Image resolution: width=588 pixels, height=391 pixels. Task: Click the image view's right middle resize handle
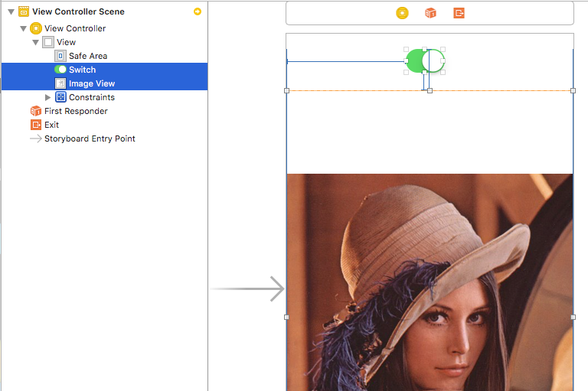tap(573, 317)
